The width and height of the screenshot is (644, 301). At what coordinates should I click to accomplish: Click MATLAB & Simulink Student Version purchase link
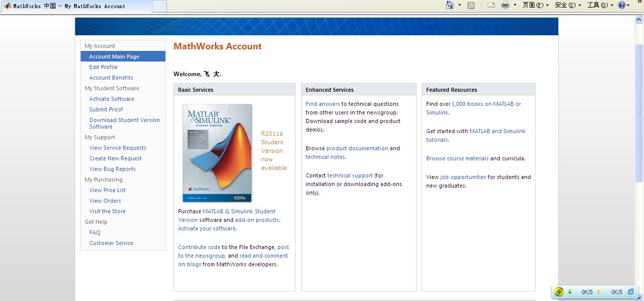pos(227,215)
